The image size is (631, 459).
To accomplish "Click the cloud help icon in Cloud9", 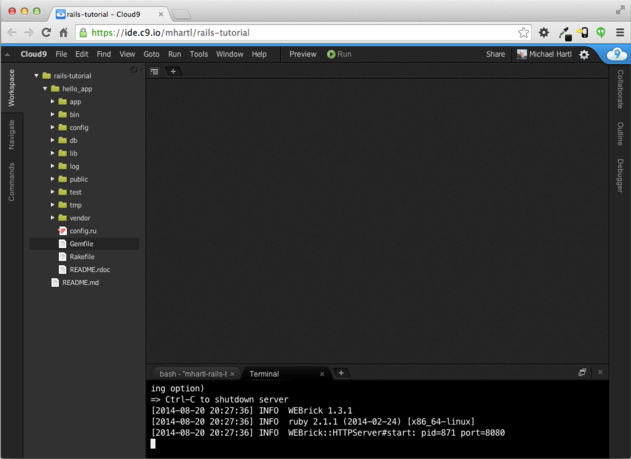I will (x=617, y=54).
